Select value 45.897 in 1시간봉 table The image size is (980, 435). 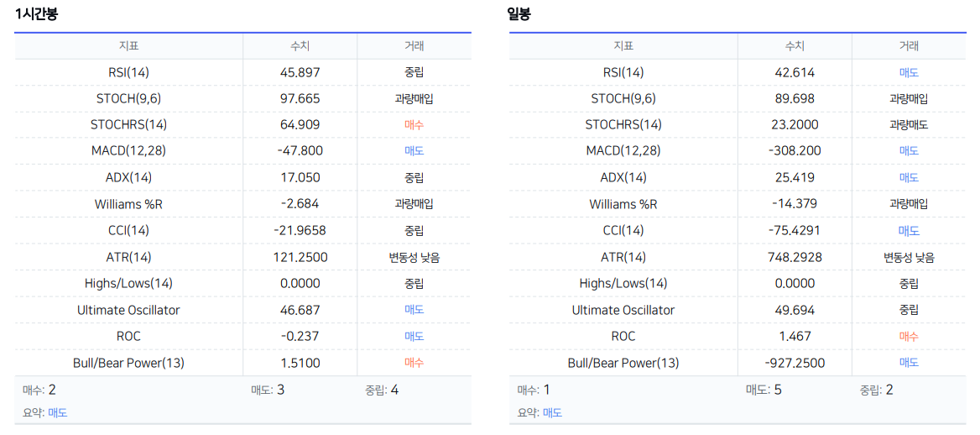[x=300, y=72]
